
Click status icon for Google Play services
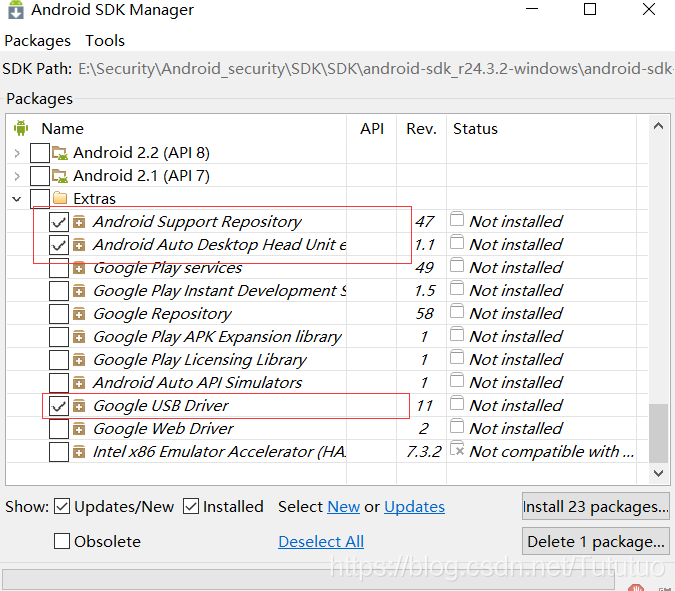pos(457,265)
